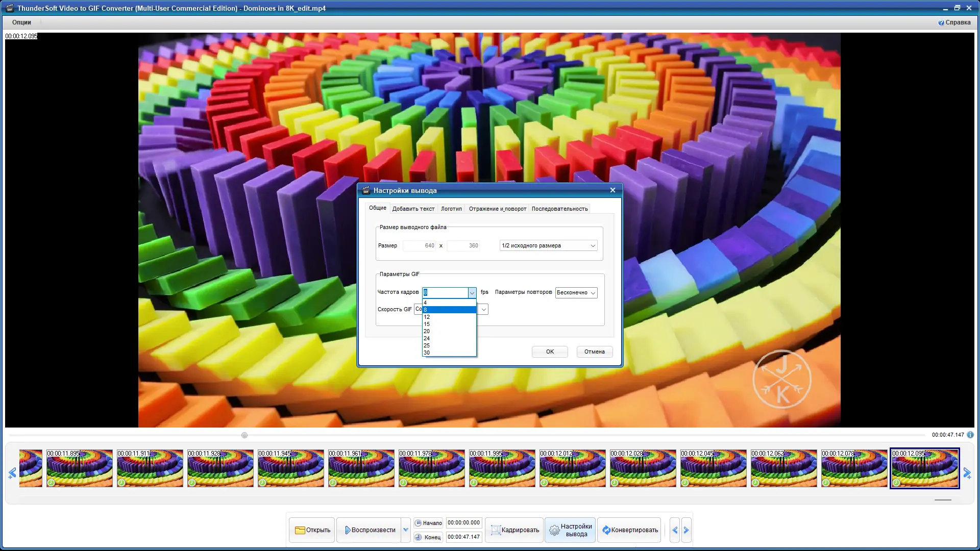Click the Настройки вывода gear button

click(570, 530)
